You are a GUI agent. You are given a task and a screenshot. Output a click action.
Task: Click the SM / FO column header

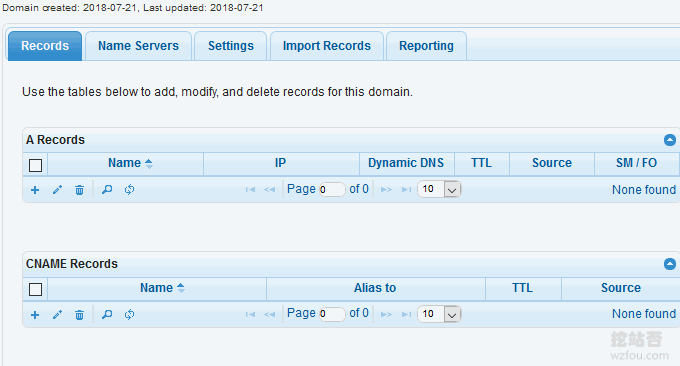tap(636, 163)
